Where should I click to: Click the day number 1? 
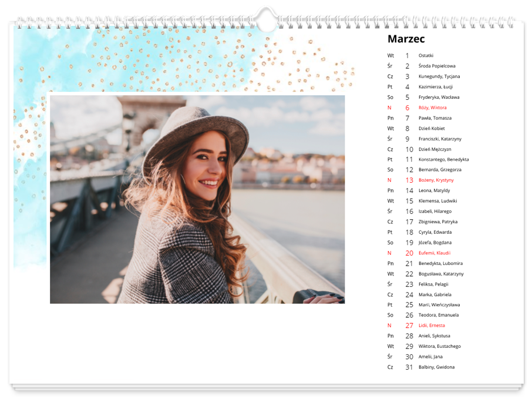pos(407,55)
